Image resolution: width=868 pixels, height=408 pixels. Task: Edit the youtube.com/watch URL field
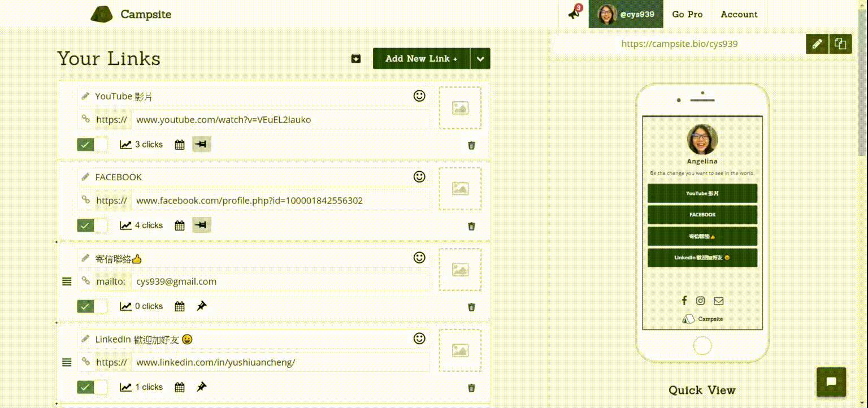pos(281,120)
